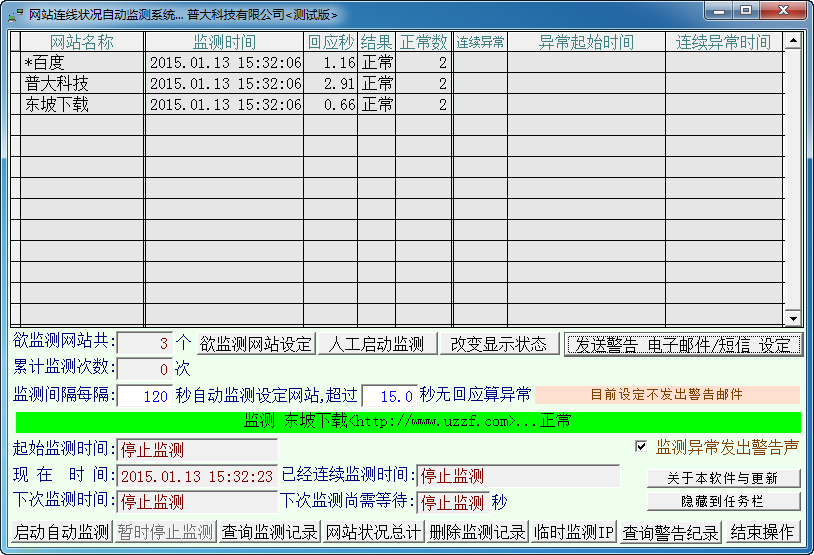The width and height of the screenshot is (814, 555).
Task: Click the interval field showing 120
Action: [145, 396]
